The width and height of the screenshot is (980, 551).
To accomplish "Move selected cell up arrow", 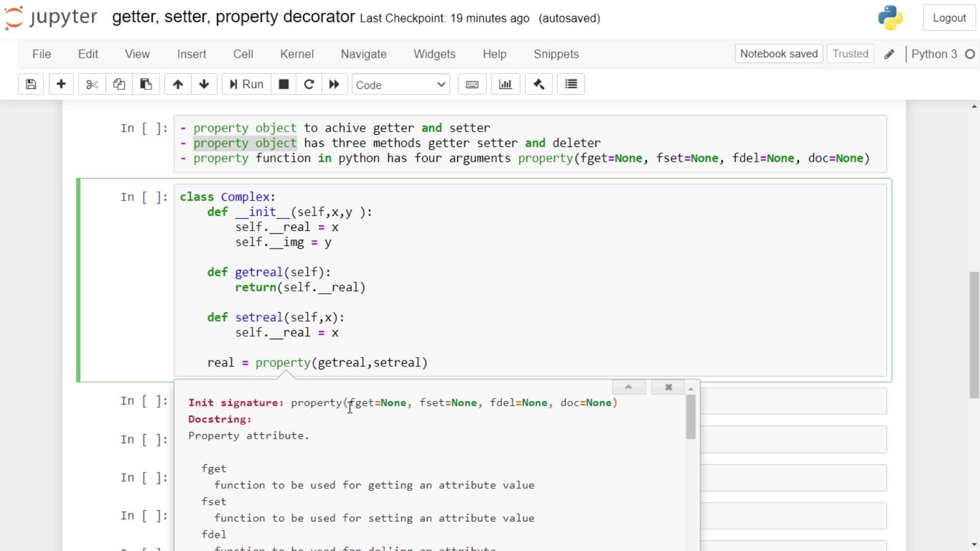I will [x=178, y=84].
